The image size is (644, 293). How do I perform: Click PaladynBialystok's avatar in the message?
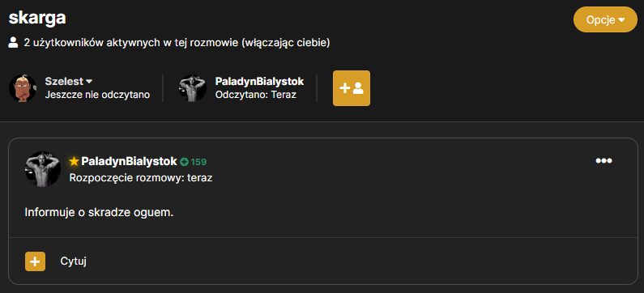[x=43, y=169]
